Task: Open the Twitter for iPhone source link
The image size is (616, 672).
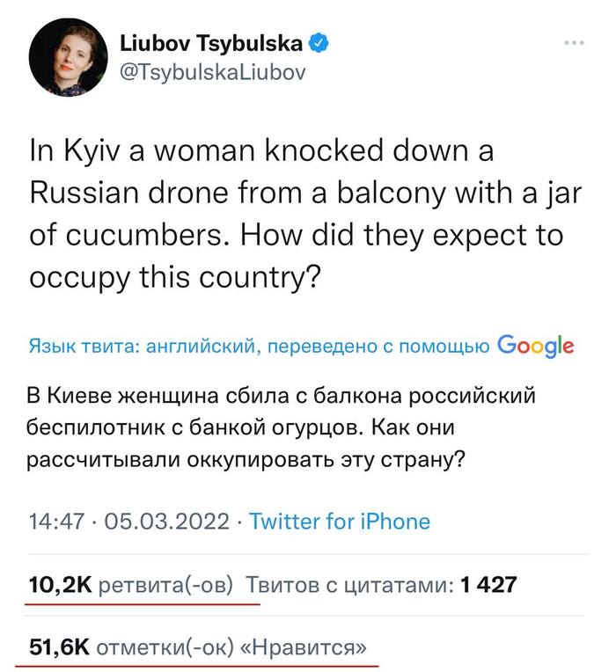Action: (340, 521)
